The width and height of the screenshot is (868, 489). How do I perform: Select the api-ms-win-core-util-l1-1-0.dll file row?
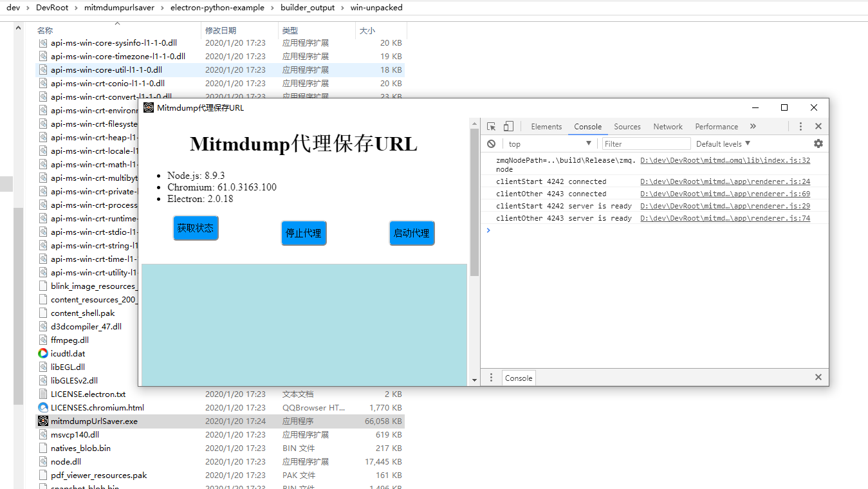click(220, 69)
